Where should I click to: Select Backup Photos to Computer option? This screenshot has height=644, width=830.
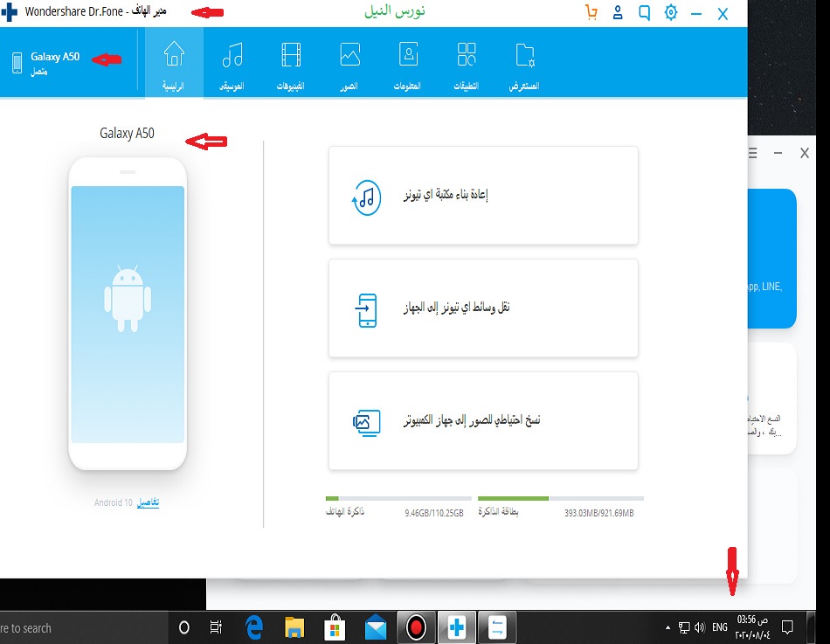pos(483,421)
